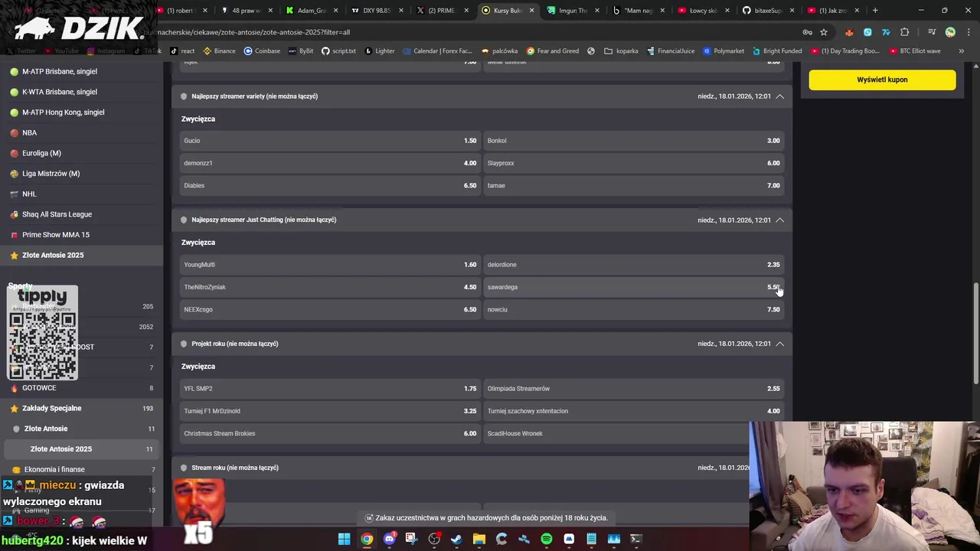Open the terminal from the taskbar
The image size is (980, 551).
(x=635, y=539)
